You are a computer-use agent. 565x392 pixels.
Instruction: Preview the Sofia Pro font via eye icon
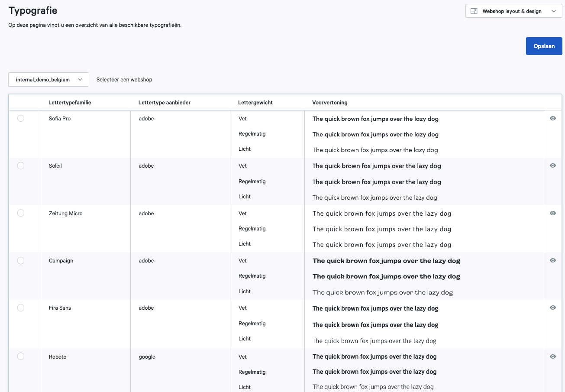(553, 118)
